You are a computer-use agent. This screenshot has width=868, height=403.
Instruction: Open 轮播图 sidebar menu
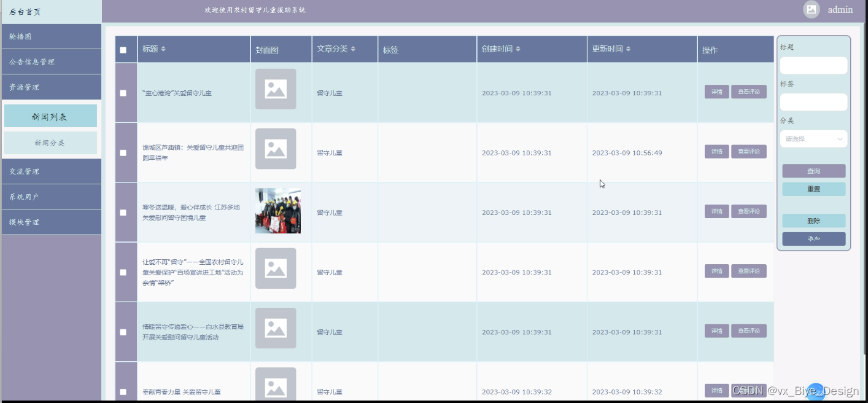tap(50, 36)
